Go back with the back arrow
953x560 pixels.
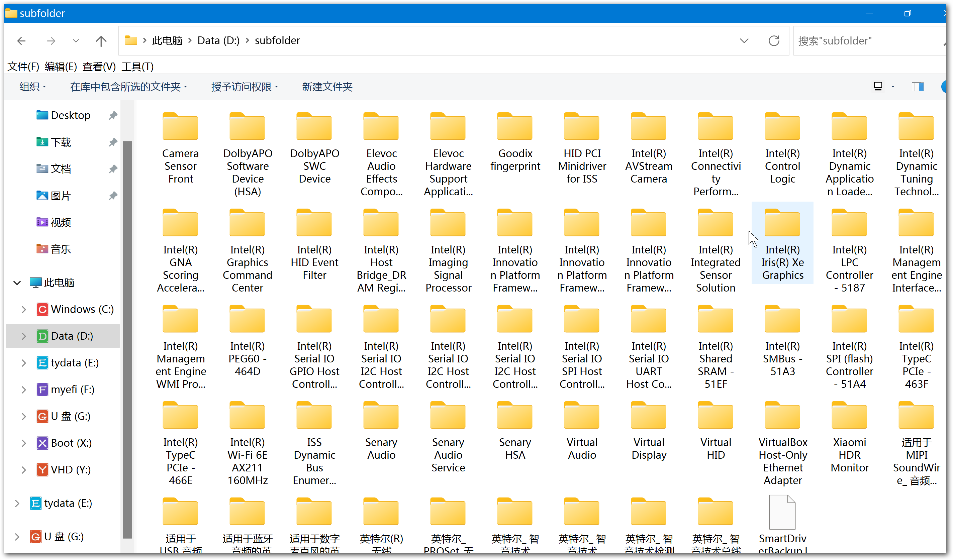tap(21, 41)
